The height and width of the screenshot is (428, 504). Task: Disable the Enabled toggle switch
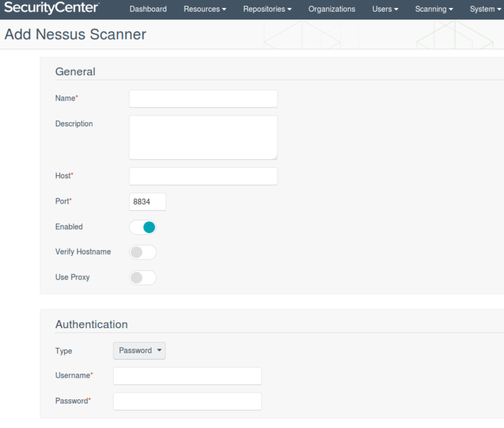click(x=142, y=227)
